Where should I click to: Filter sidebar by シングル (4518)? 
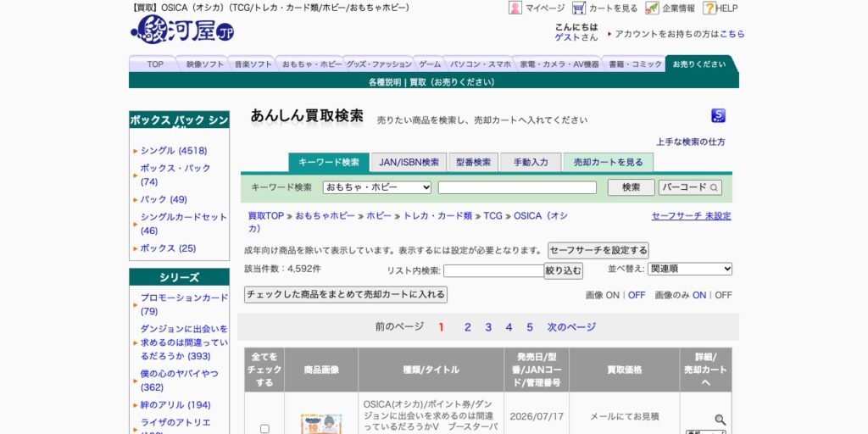tap(174, 151)
